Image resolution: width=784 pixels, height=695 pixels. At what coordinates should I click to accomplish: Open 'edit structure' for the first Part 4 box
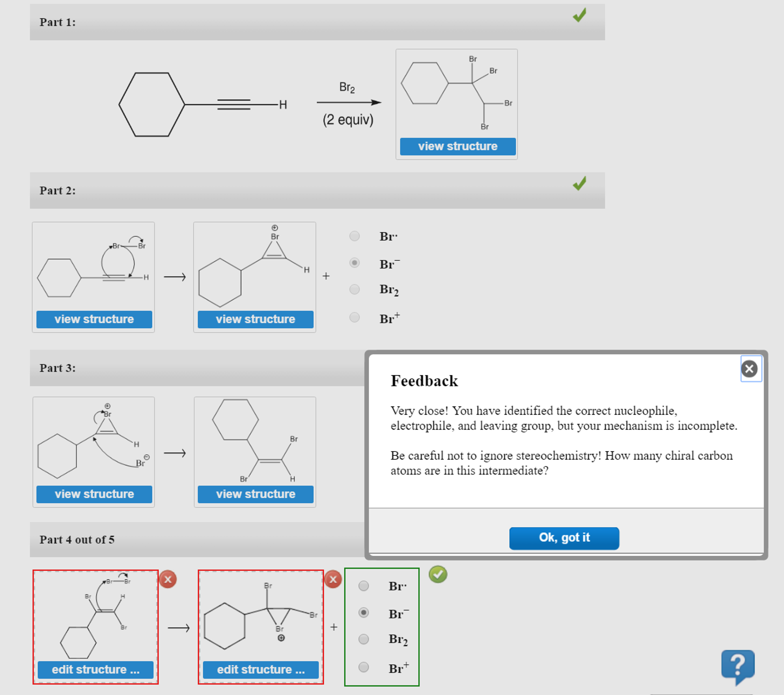(x=95, y=670)
